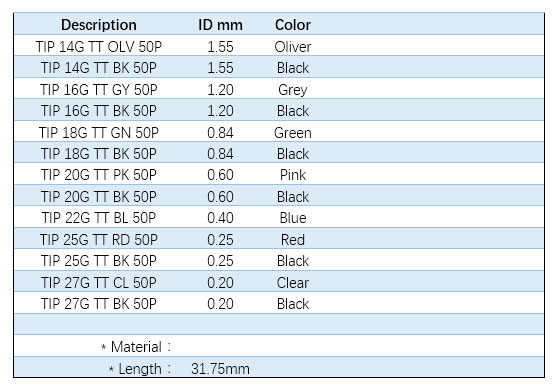
Task: Click the Oliver color cell
Action: [x=293, y=47]
